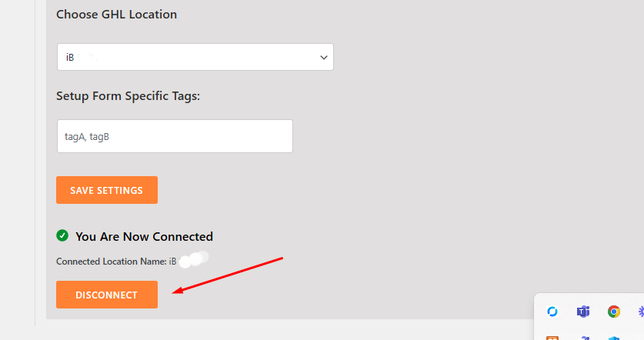Click the second Teams icon in bottom tray row

click(583, 338)
